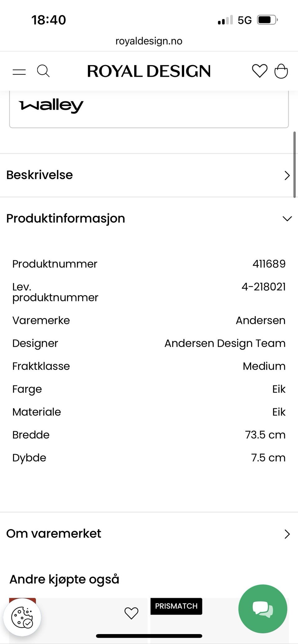Open the shopping bag icon
This screenshot has height=644, width=298.
pyautogui.click(x=281, y=71)
